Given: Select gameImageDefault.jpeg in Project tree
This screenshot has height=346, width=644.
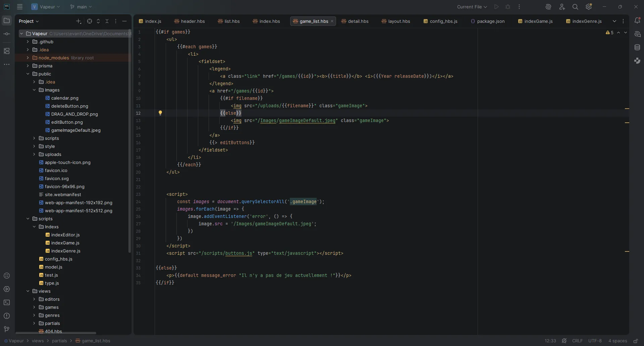Looking at the screenshot, I should click(x=76, y=130).
